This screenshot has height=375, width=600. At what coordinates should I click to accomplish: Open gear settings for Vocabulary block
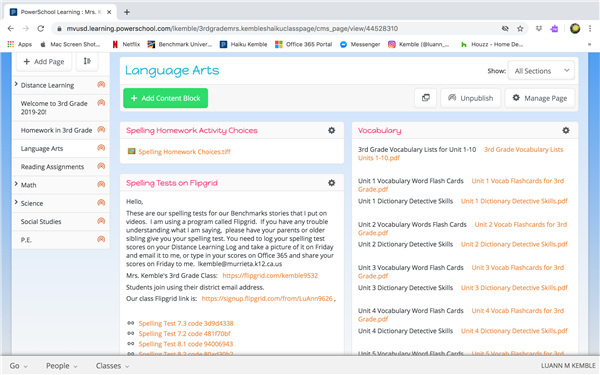566,130
